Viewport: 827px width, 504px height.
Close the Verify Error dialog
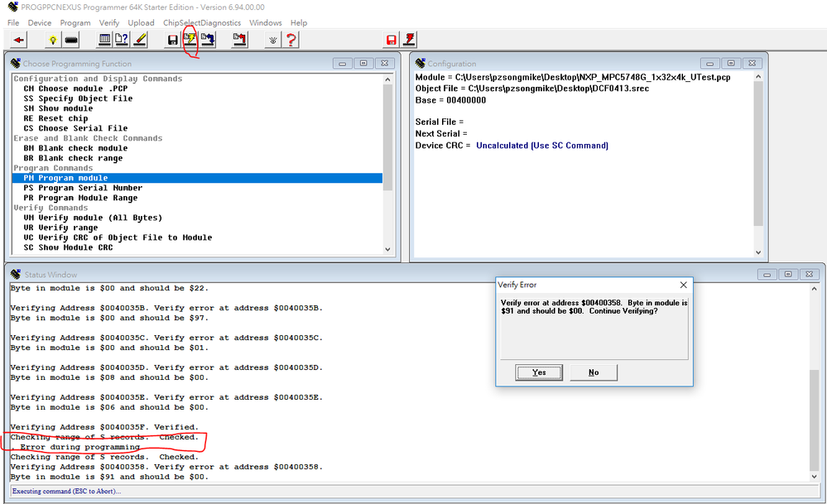click(683, 285)
